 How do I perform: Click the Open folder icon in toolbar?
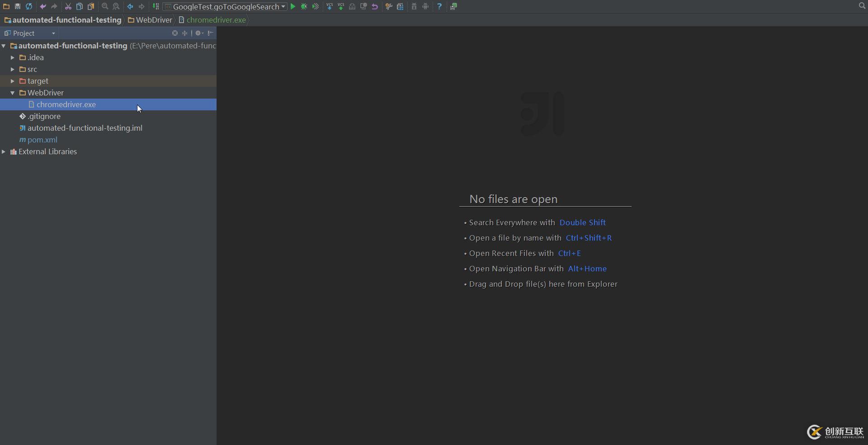coord(6,6)
